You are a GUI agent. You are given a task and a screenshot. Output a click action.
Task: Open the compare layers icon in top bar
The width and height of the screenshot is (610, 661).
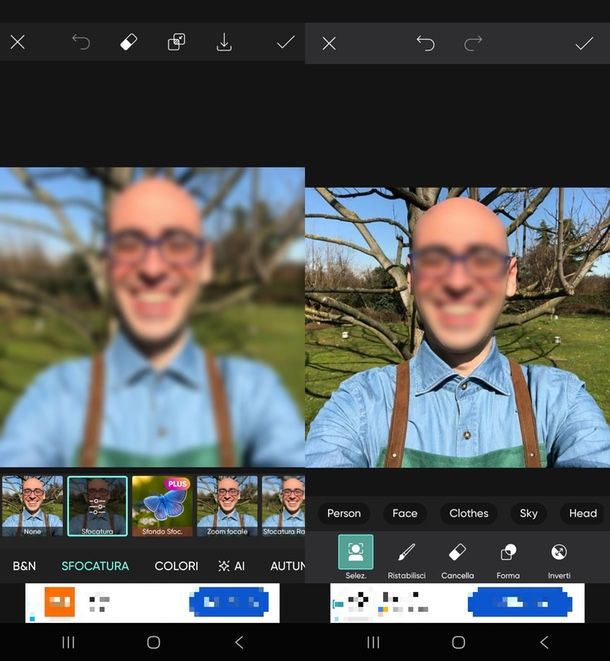pos(176,42)
